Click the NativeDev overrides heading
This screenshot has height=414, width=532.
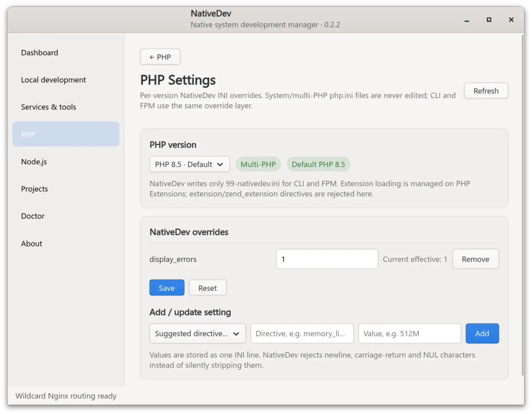(189, 232)
